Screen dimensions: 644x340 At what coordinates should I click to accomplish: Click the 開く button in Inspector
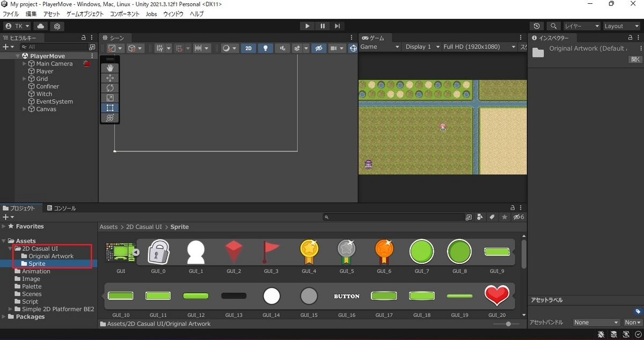635,60
